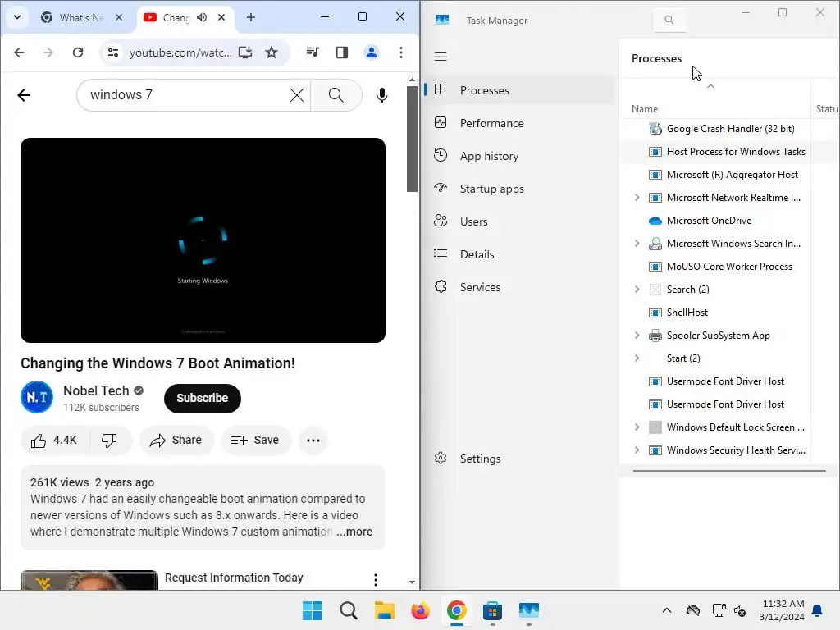
Task: Expand the Search (2) process group
Action: 637,290
